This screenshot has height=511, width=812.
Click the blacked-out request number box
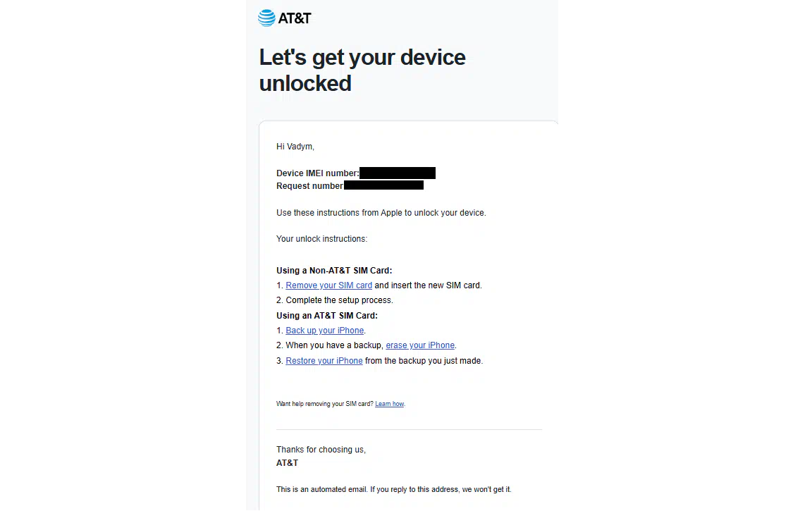pyautogui.click(x=383, y=185)
